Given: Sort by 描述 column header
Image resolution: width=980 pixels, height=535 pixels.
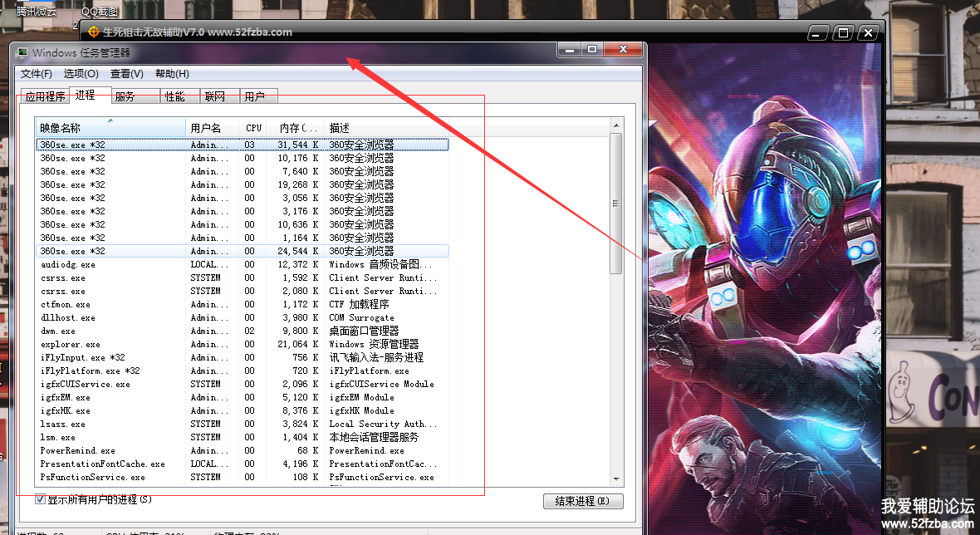Looking at the screenshot, I should click(388, 127).
